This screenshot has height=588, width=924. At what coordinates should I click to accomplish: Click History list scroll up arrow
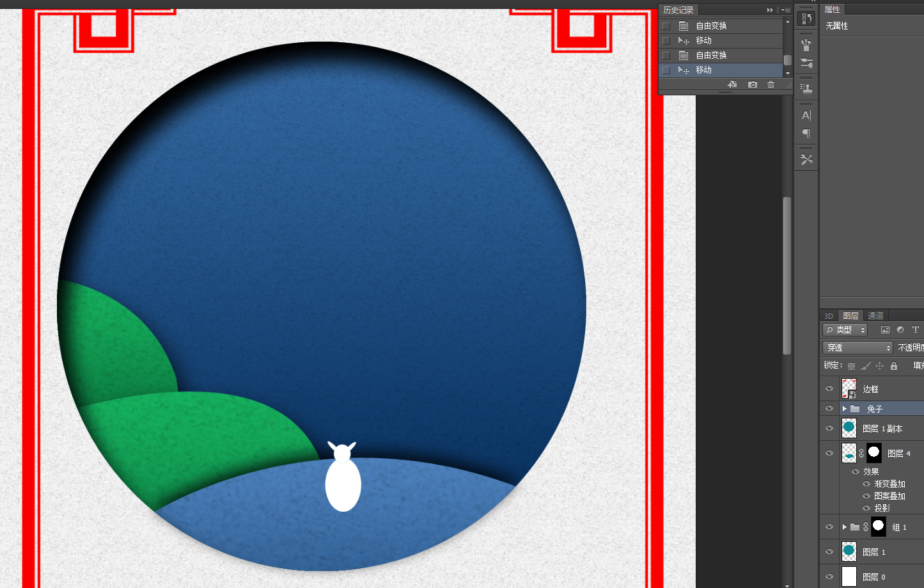click(788, 22)
